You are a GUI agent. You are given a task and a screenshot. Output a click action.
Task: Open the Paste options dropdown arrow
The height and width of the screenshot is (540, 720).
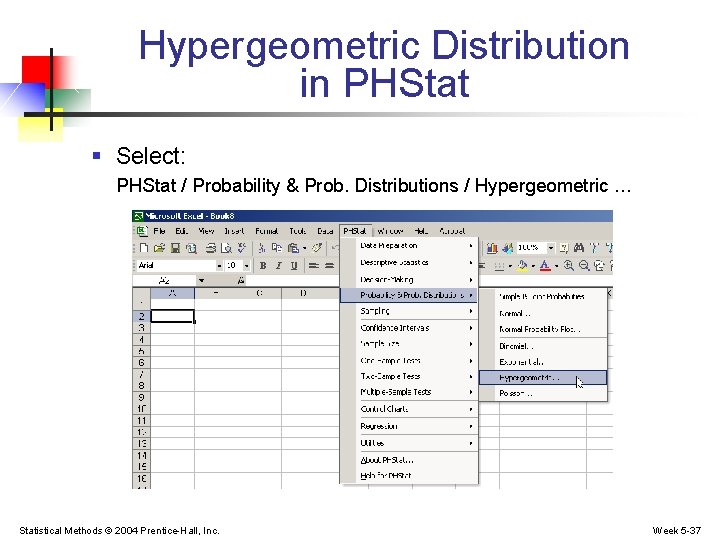point(304,248)
